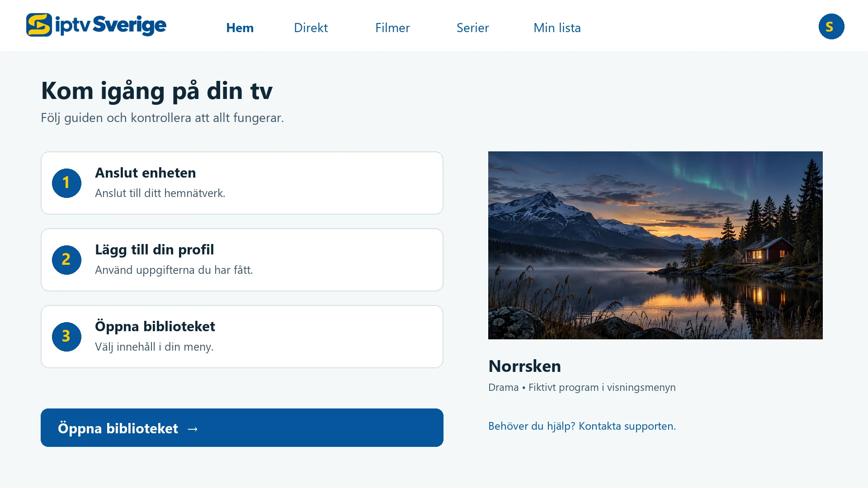
Task: Select the Lägg till din profil card
Action: pos(242,260)
